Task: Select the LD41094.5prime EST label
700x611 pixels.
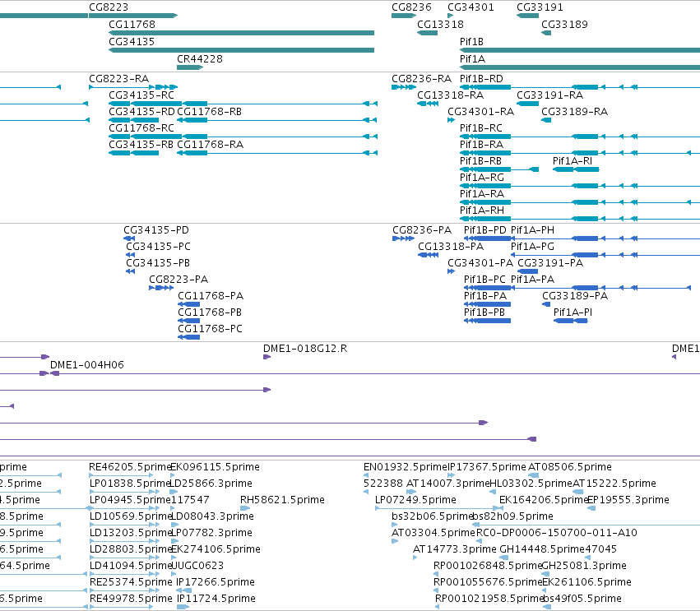Action: pyautogui.click(x=130, y=566)
